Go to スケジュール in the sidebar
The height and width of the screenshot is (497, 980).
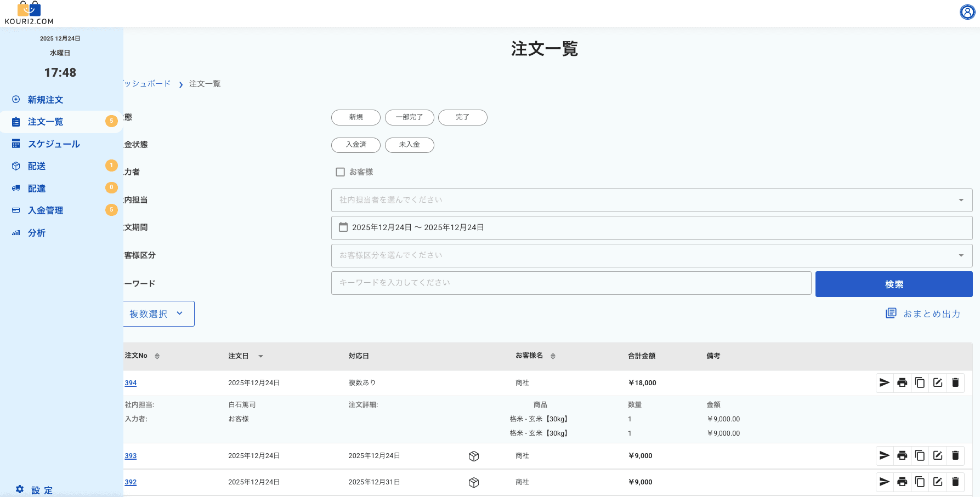[x=54, y=144]
